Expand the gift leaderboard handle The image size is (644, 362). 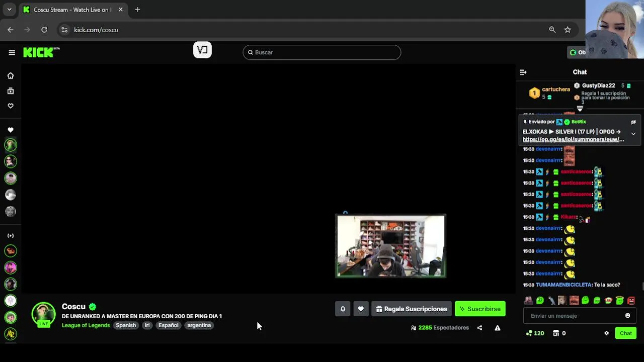tap(580, 109)
